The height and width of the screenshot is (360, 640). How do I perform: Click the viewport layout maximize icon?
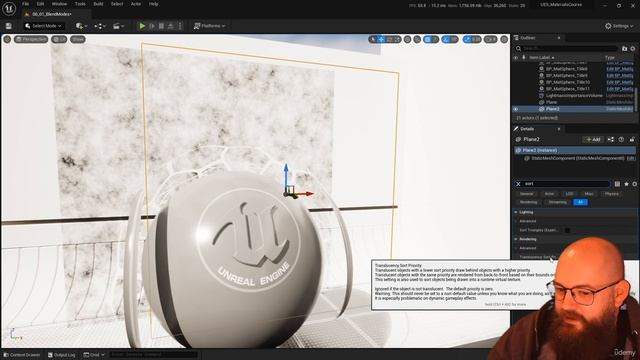point(504,39)
